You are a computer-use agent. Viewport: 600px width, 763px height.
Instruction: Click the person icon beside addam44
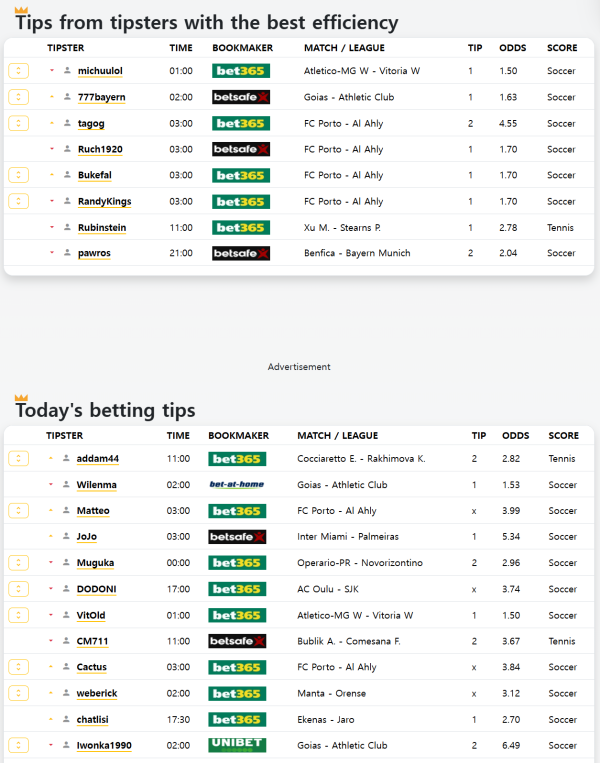(66, 459)
